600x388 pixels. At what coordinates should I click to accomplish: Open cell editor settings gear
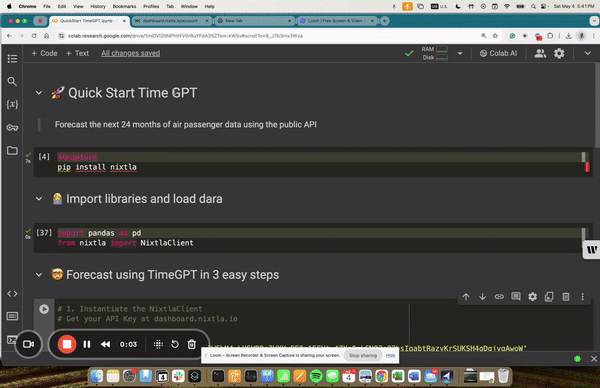(532, 297)
